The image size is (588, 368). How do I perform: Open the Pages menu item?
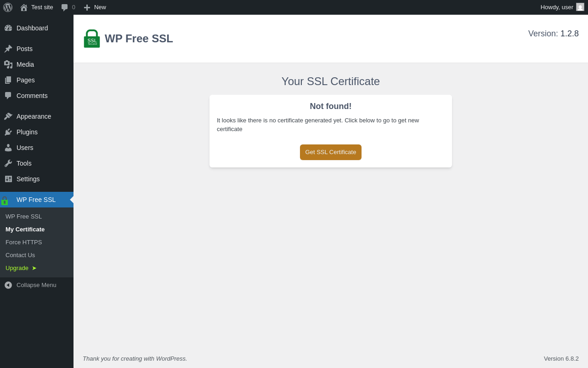pyautogui.click(x=37, y=80)
